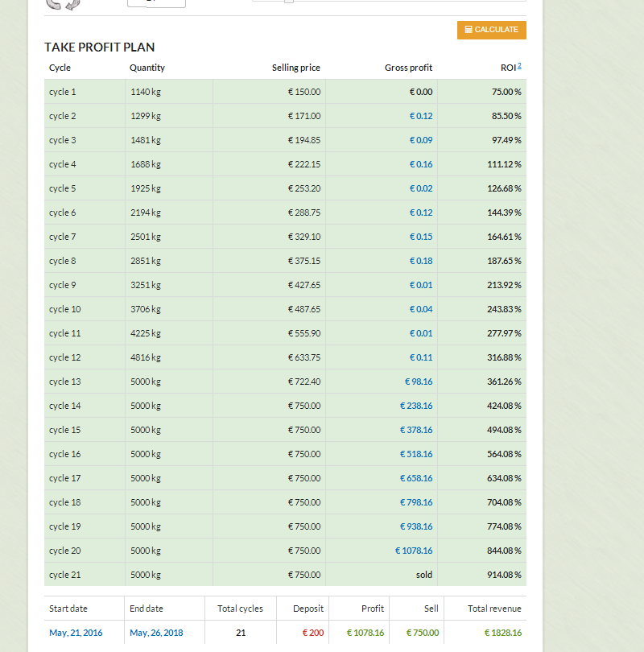Click the '1140 kg' quantity cell

146,92
